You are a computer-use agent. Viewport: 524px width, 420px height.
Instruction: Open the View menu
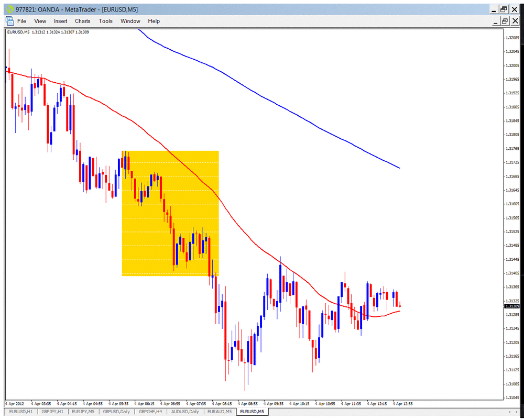coord(40,21)
